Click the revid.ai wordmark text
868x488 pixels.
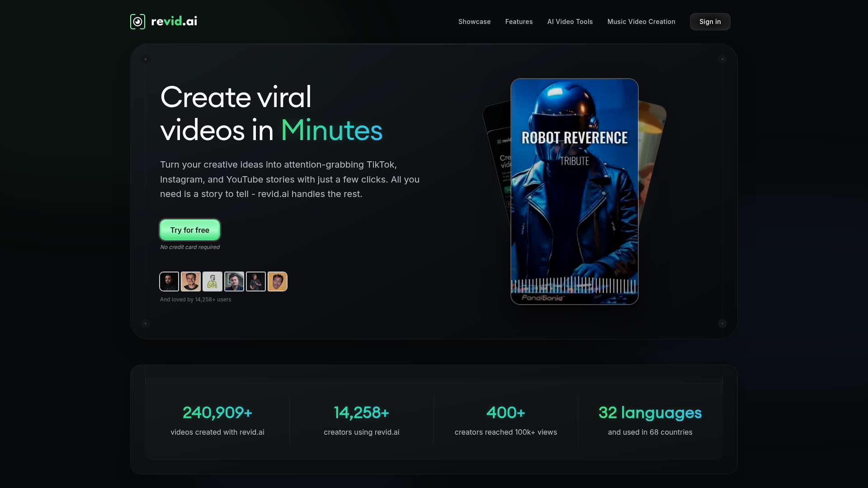pos(174,21)
